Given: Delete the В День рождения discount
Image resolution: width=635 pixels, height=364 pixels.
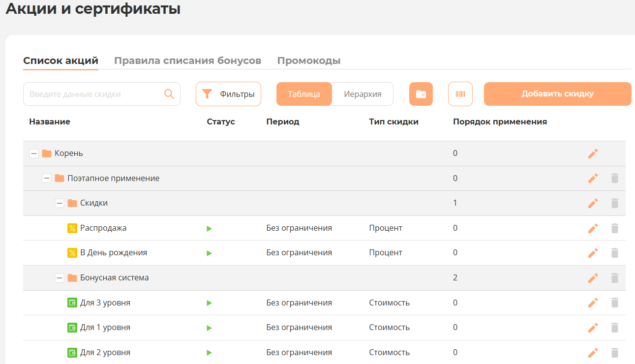Looking at the screenshot, I should [614, 253].
